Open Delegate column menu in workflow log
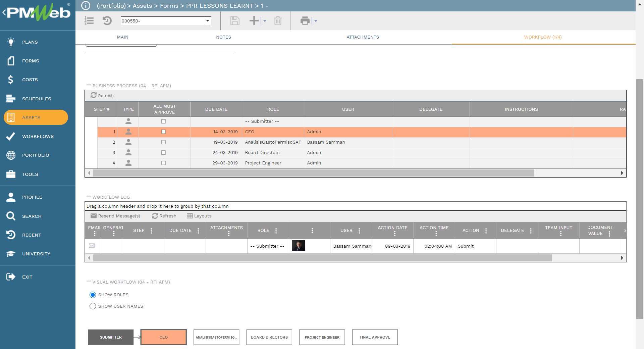The width and height of the screenshot is (644, 349). (x=531, y=231)
